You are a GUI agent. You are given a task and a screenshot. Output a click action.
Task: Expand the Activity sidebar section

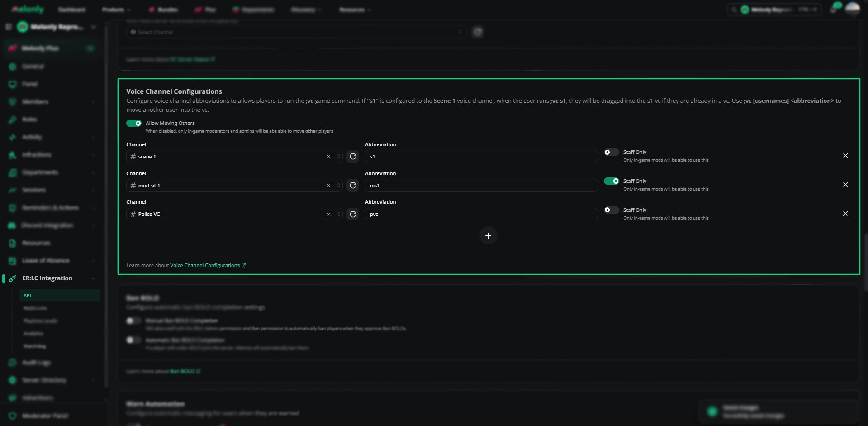(x=93, y=137)
